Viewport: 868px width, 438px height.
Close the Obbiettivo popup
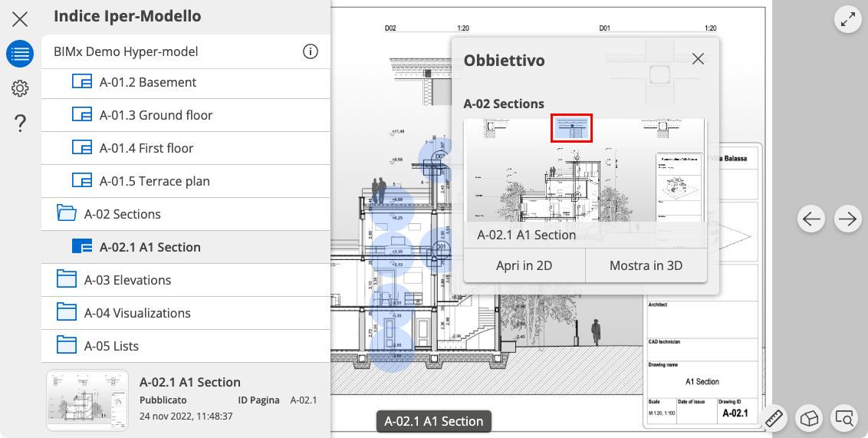click(698, 59)
